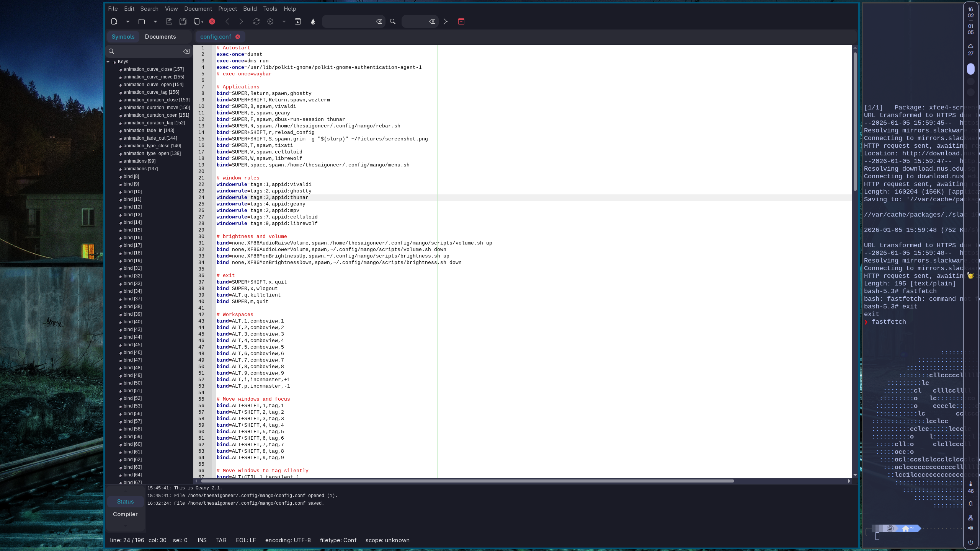The image size is (980, 551).
Task: Switch to the Compiler message tab
Action: (125, 514)
